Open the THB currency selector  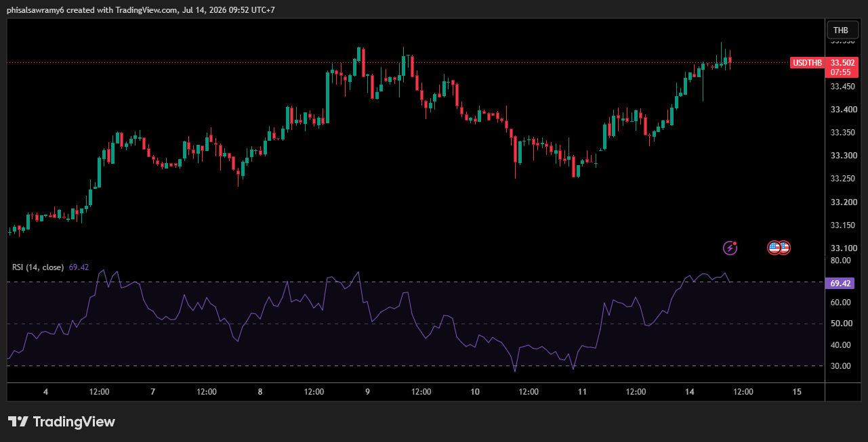click(840, 30)
